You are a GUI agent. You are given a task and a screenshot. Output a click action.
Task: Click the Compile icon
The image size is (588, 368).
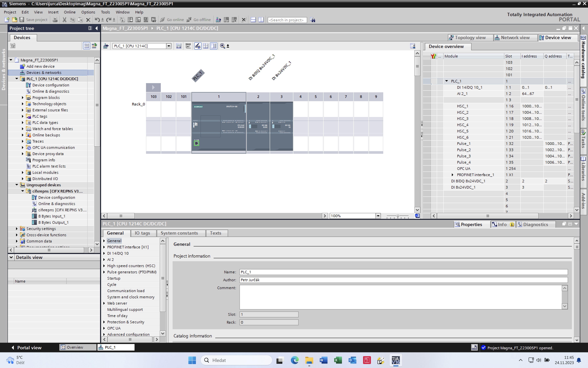122,20
